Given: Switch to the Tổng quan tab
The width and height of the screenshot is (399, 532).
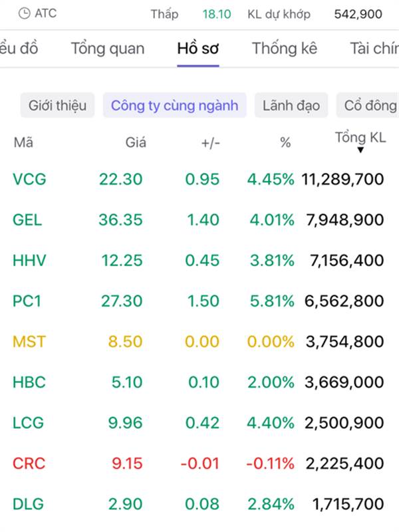Looking at the screenshot, I should click(108, 49).
